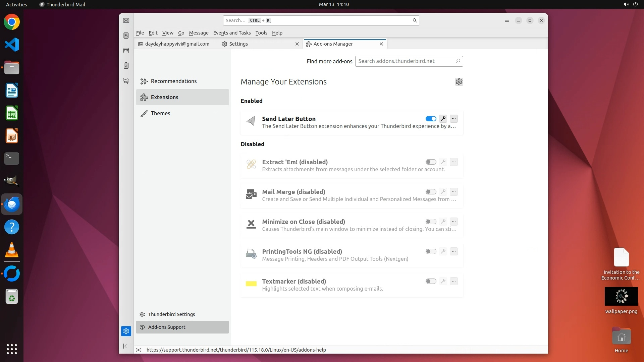
Task: Open the Chat space icon
Action: pyautogui.click(x=126, y=81)
